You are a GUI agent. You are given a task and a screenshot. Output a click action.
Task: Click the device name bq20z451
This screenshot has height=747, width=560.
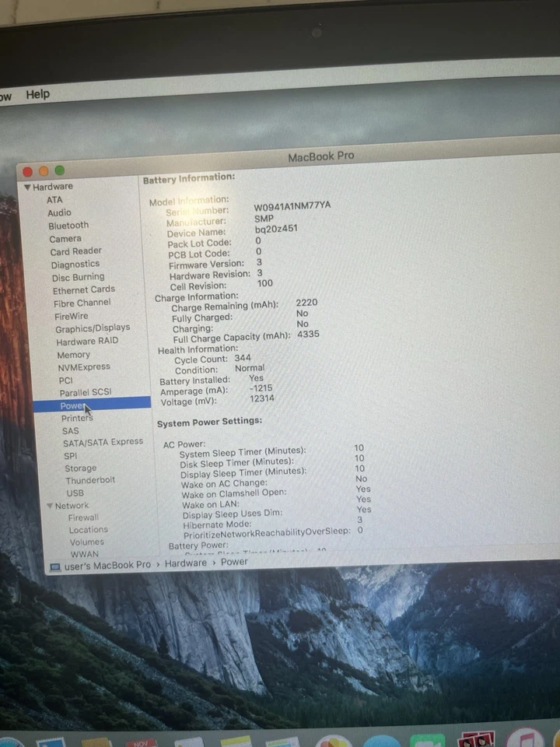(276, 229)
